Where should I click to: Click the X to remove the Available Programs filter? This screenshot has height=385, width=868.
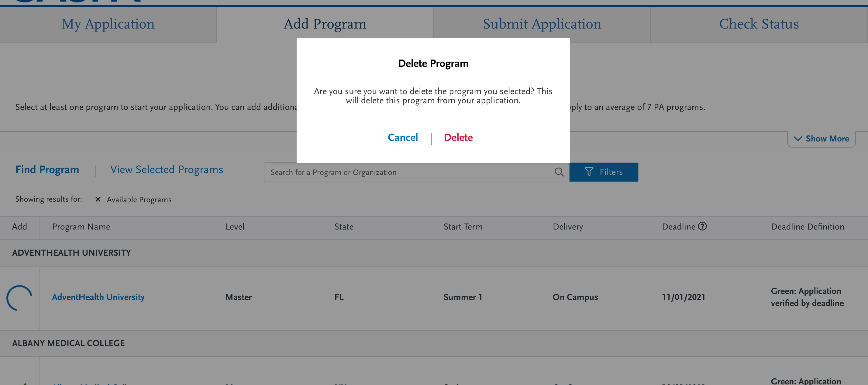98,199
